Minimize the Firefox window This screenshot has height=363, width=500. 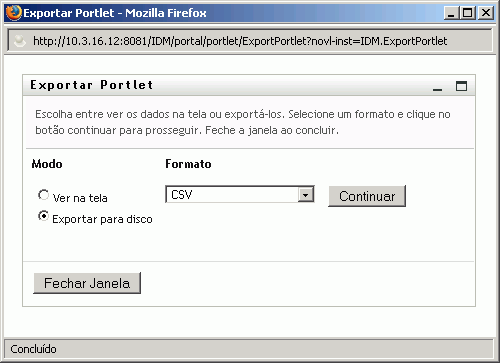pyautogui.click(x=451, y=13)
